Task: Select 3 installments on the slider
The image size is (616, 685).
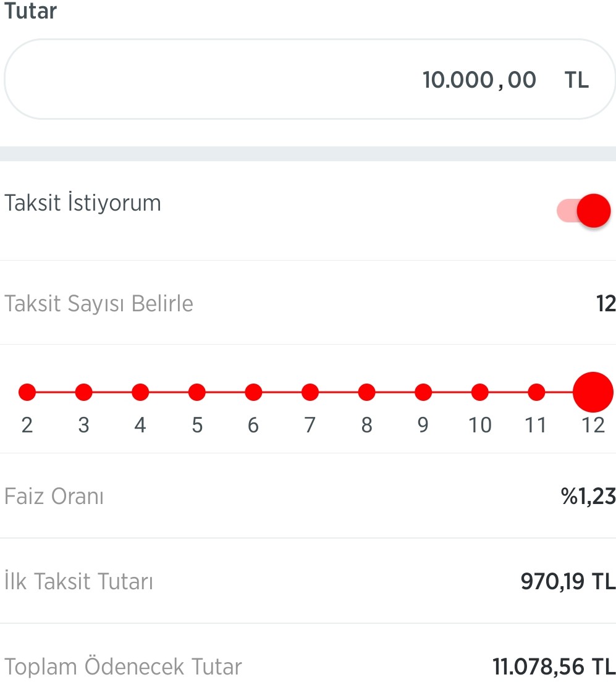Action: 83,392
